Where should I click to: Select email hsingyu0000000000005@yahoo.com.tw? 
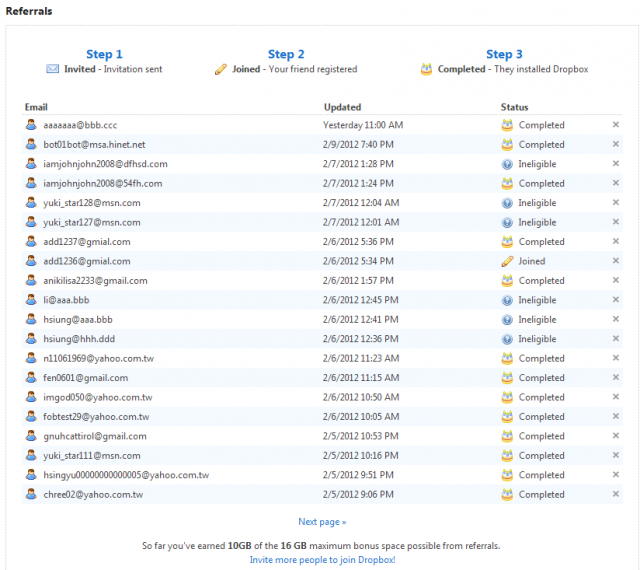(126, 475)
